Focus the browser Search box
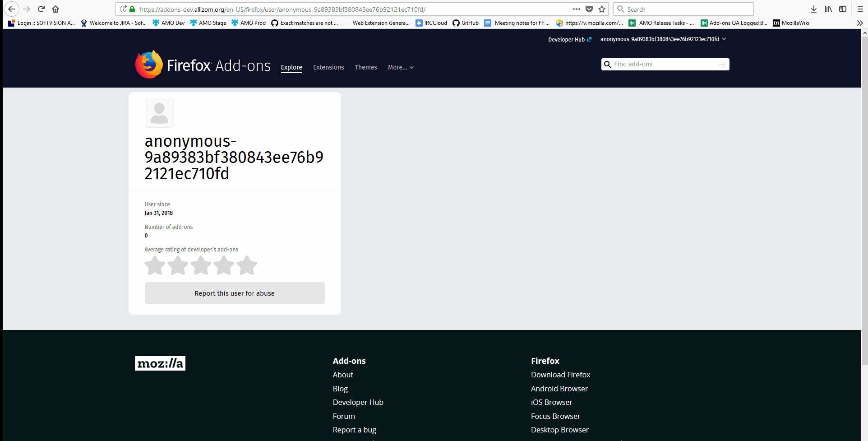 click(683, 9)
